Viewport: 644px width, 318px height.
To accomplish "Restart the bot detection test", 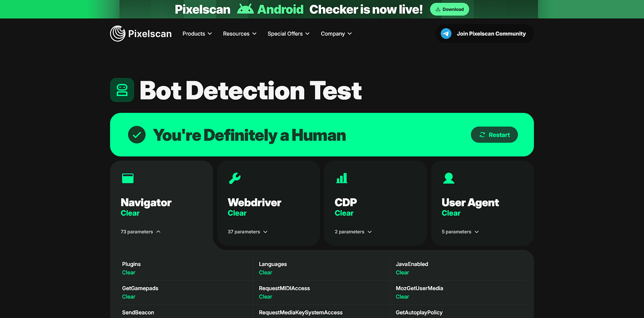I will pyautogui.click(x=494, y=135).
